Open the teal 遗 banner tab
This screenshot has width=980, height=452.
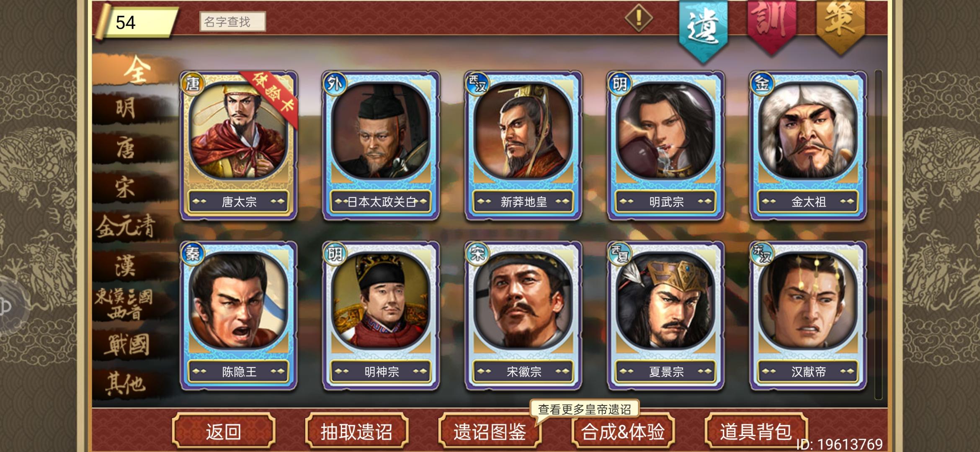pyautogui.click(x=703, y=30)
